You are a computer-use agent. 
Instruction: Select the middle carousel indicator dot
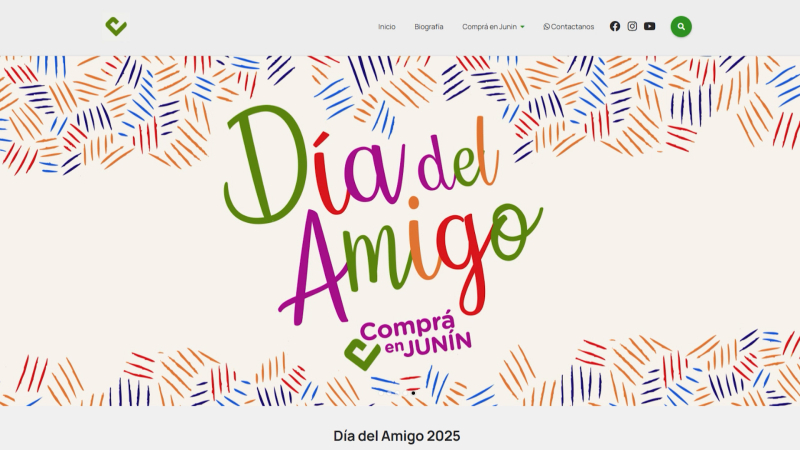(x=397, y=393)
